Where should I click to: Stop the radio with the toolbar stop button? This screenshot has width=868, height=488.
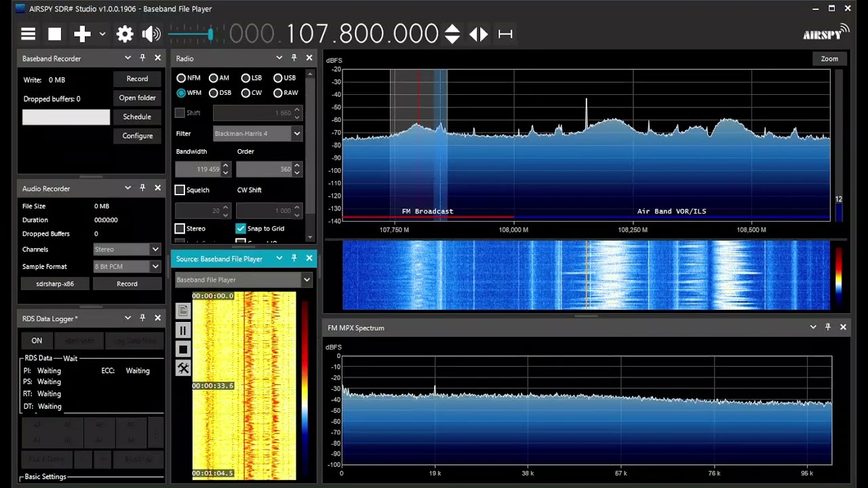tap(55, 34)
